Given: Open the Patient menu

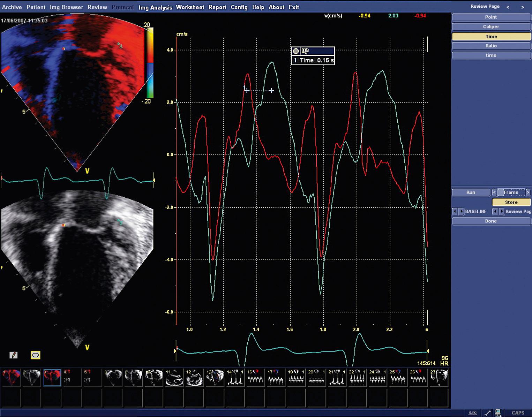Looking at the screenshot, I should coord(36,7).
